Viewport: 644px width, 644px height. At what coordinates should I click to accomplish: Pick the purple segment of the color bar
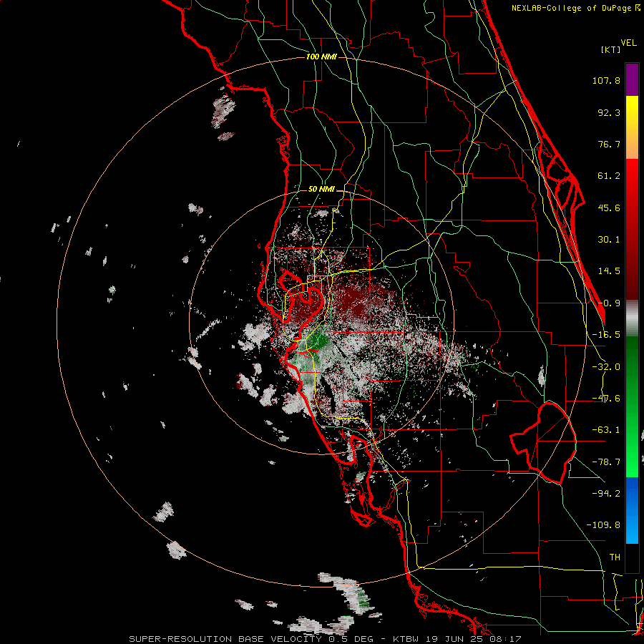632,79
